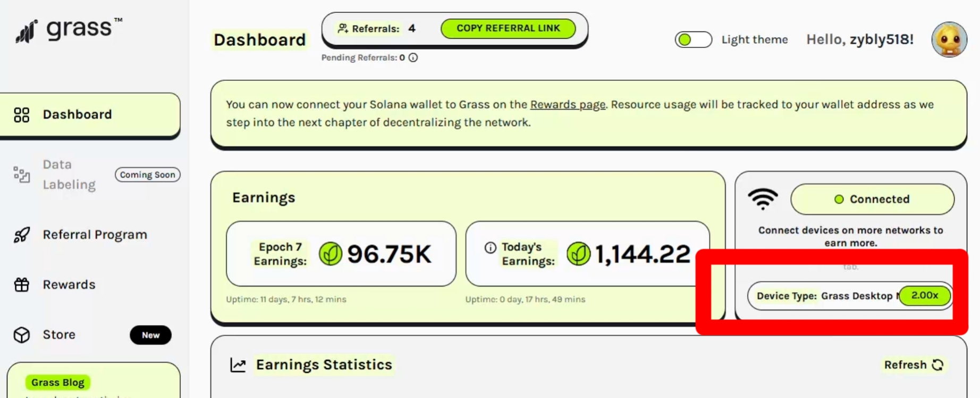Image resolution: width=980 pixels, height=398 pixels.
Task: Select Data Labeling in sidebar
Action: pyautogui.click(x=69, y=175)
